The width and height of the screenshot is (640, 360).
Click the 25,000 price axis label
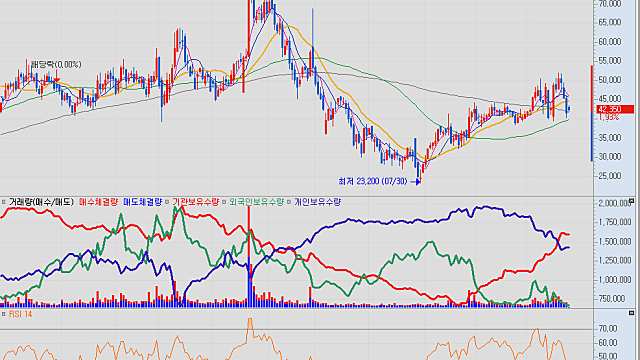tap(609, 176)
